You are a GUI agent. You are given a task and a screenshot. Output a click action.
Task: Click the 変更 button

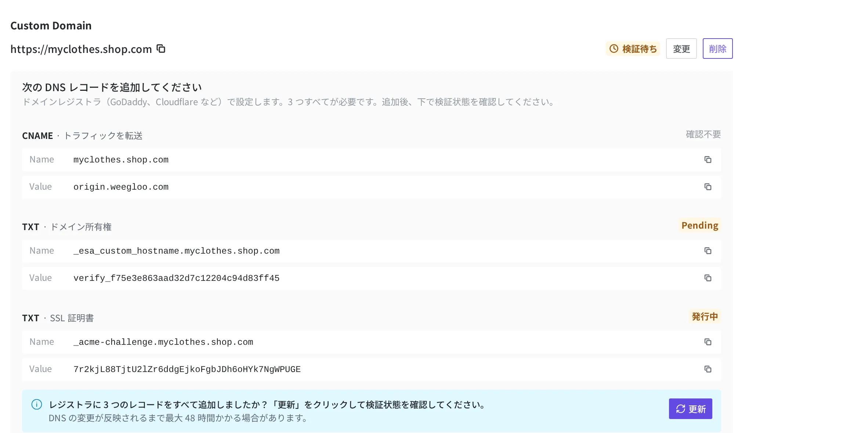point(681,49)
